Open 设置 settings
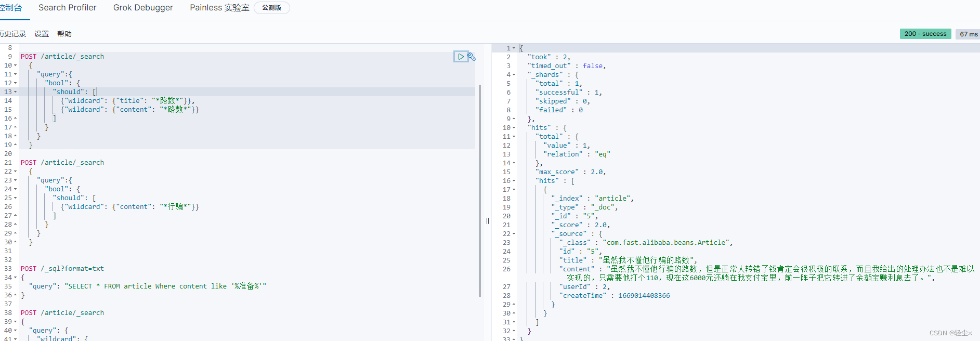 [42, 34]
